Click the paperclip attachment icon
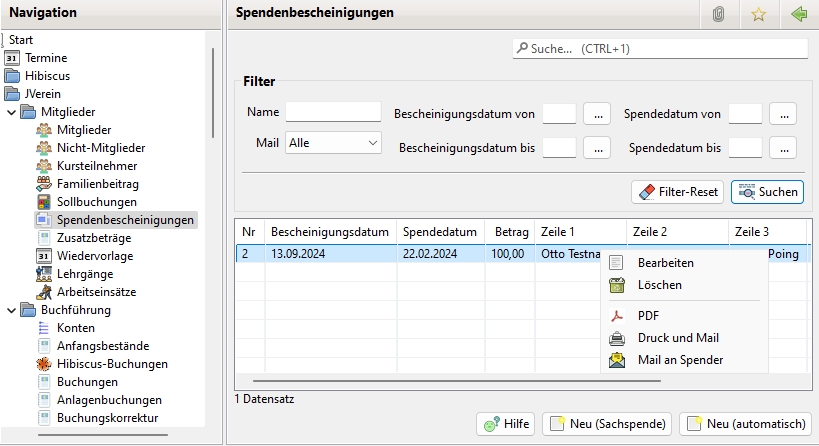 pyautogui.click(x=718, y=14)
